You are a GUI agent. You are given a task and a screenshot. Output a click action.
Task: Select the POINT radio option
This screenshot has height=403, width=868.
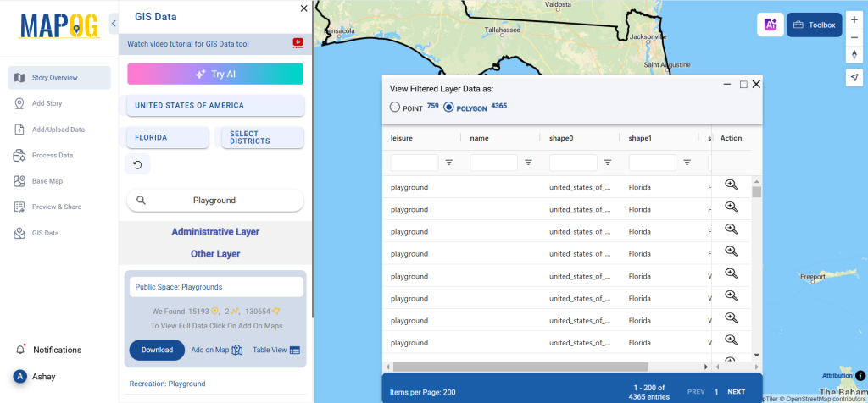coord(395,107)
